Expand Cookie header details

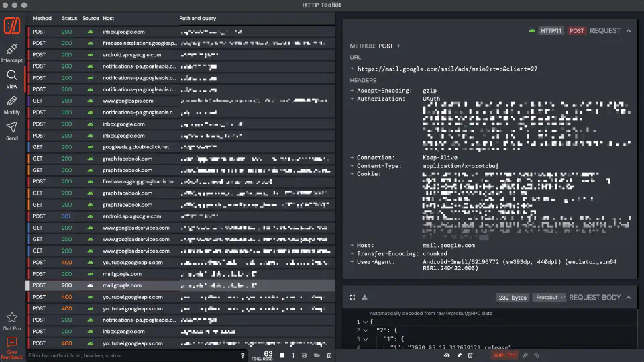(352, 174)
